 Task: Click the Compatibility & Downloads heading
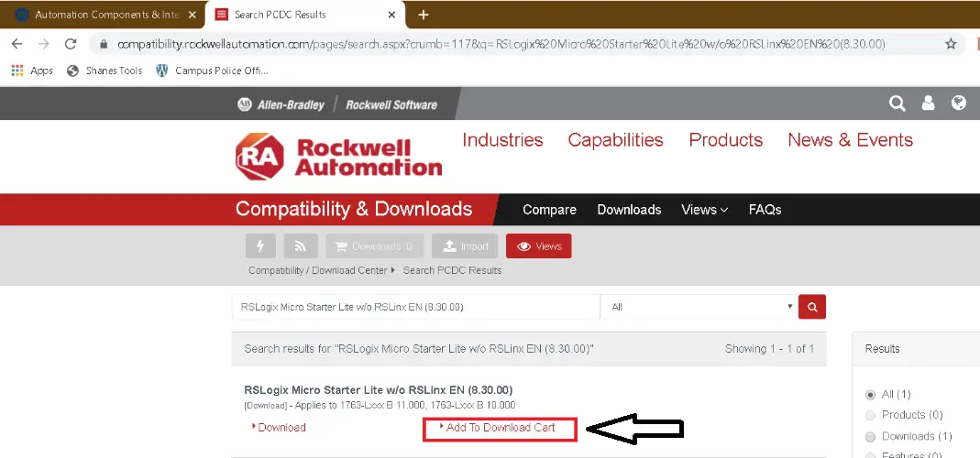tap(354, 209)
